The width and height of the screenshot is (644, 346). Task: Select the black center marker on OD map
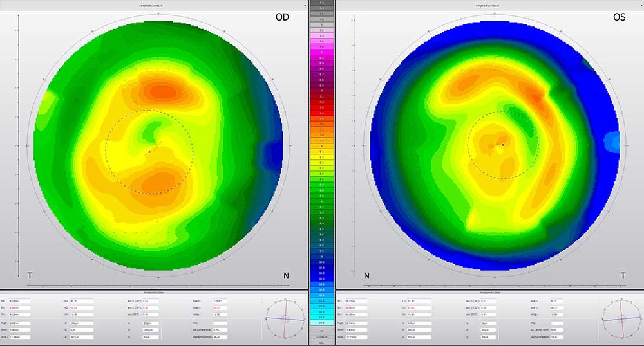click(x=149, y=152)
